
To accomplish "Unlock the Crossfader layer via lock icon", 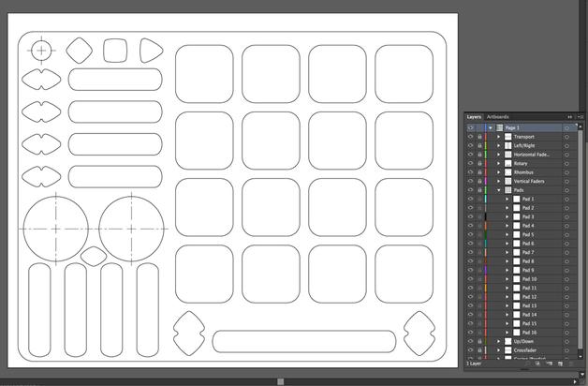I will (479, 350).
